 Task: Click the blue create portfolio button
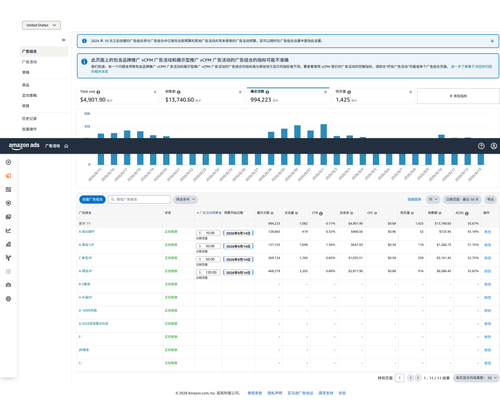click(92, 199)
